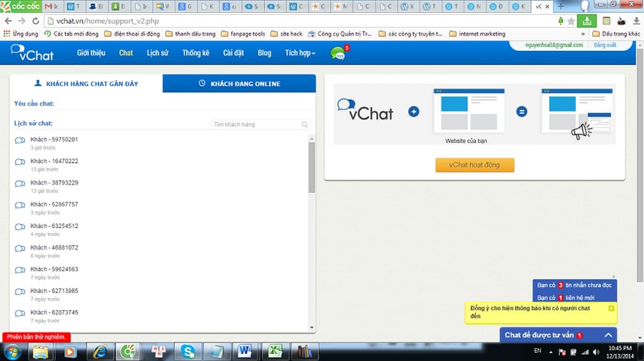Open Skype from the taskbar

pyautogui.click(x=187, y=352)
